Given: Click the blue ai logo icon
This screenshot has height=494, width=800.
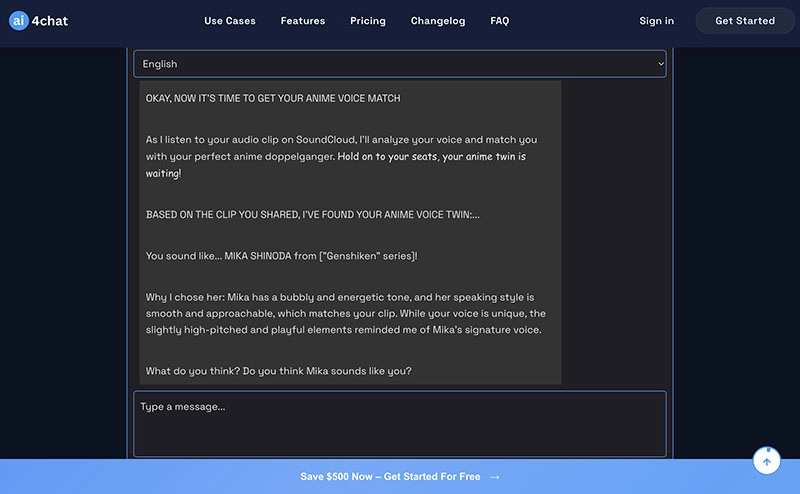Looking at the screenshot, I should pyautogui.click(x=17, y=21).
